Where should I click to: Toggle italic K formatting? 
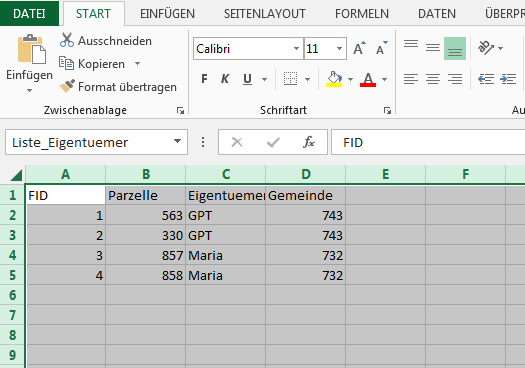(x=225, y=79)
